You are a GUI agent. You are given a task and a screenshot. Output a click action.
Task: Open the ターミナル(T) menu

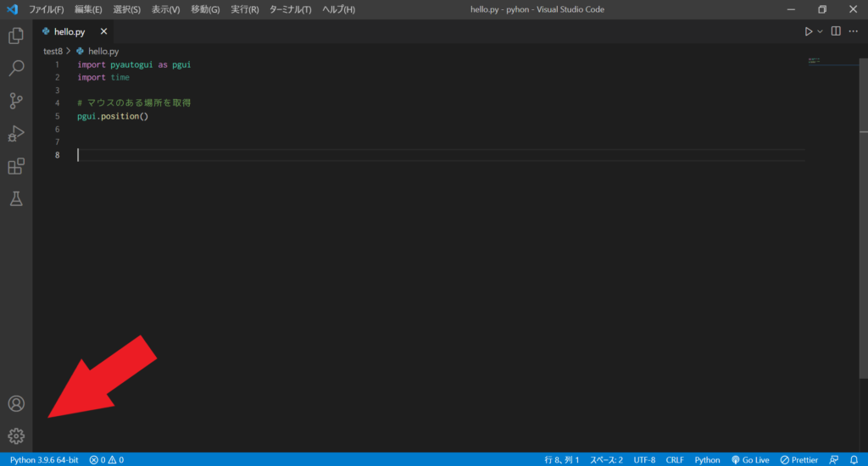click(290, 9)
